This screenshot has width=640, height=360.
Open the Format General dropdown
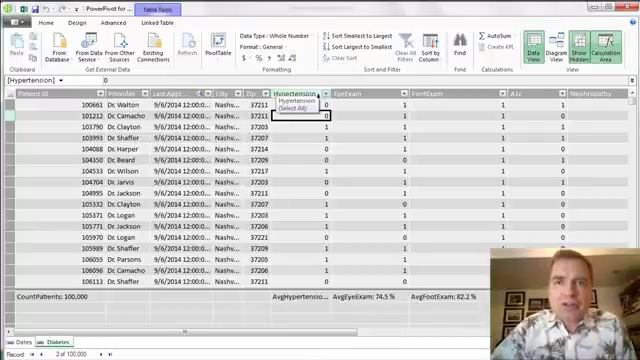tap(263, 47)
